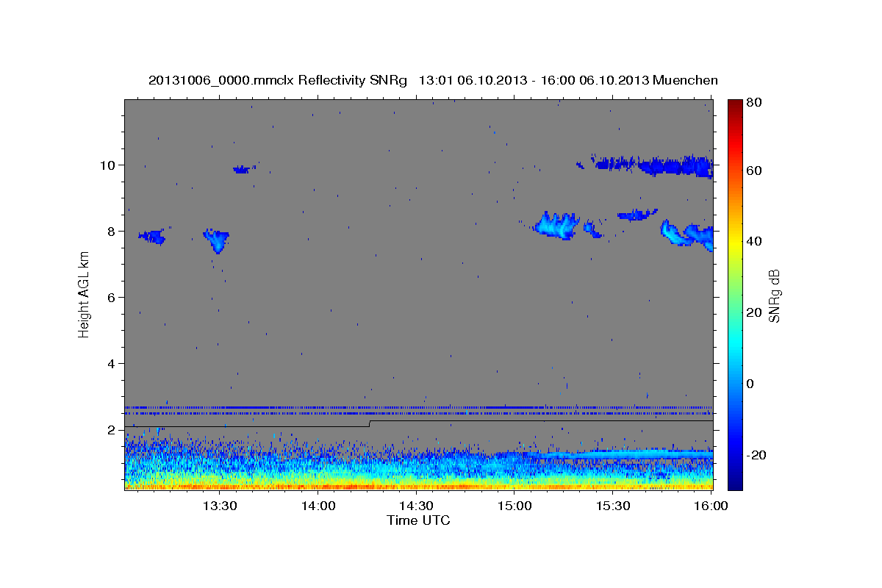Click the dark red top of colorbar
Screen dimensions: 882x588
pos(735,107)
